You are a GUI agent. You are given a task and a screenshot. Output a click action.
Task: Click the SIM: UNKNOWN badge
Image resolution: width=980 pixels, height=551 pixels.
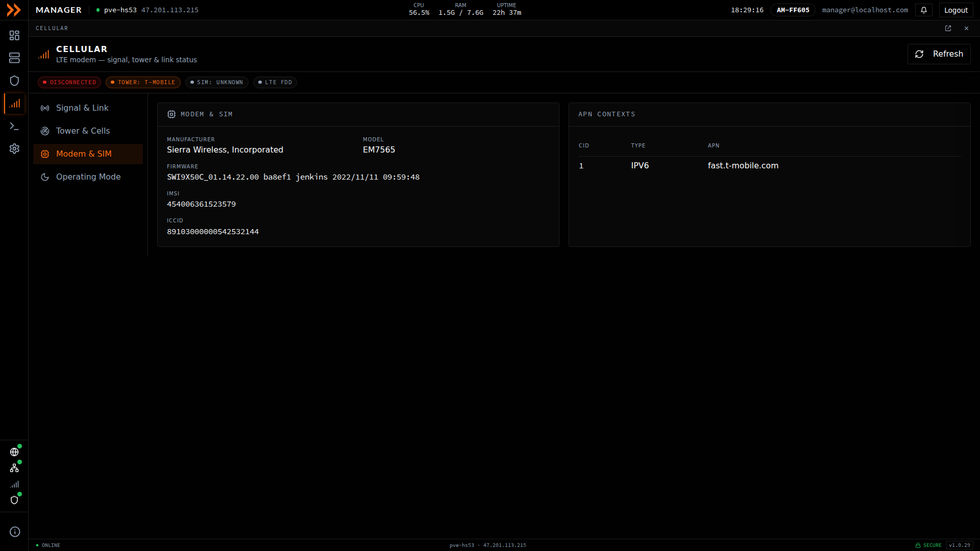pyautogui.click(x=216, y=82)
